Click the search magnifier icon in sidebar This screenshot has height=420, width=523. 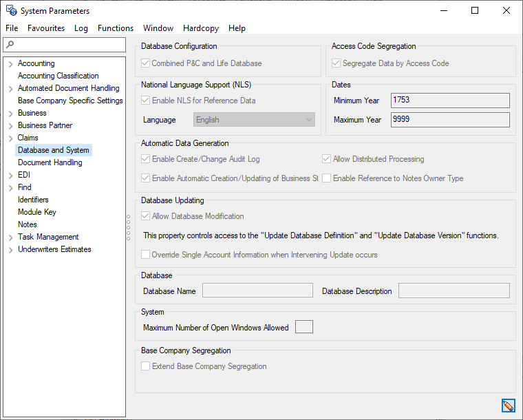point(10,45)
